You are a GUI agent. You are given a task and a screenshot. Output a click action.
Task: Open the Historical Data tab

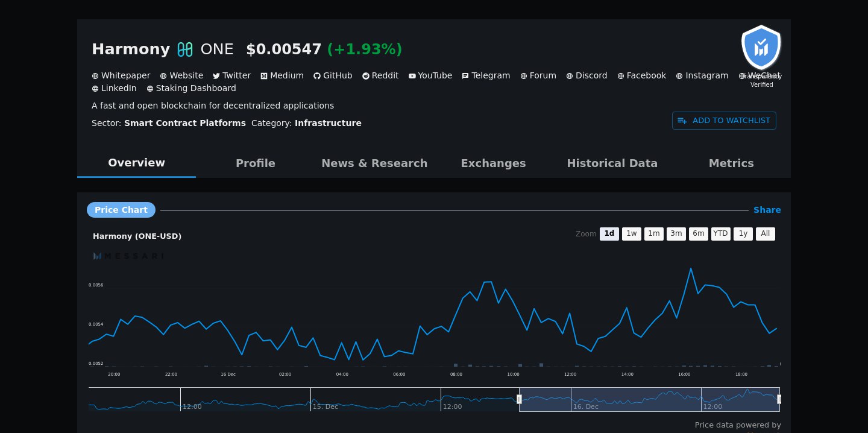[612, 163]
